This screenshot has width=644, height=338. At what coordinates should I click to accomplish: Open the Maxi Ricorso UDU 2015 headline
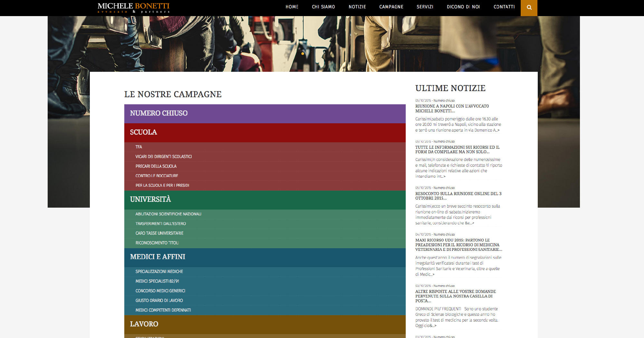point(459,245)
